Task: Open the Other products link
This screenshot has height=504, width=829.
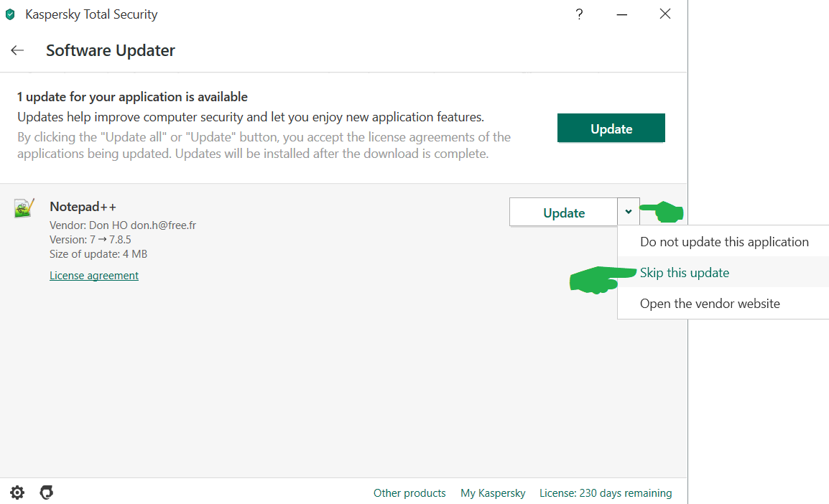Action: tap(409, 493)
